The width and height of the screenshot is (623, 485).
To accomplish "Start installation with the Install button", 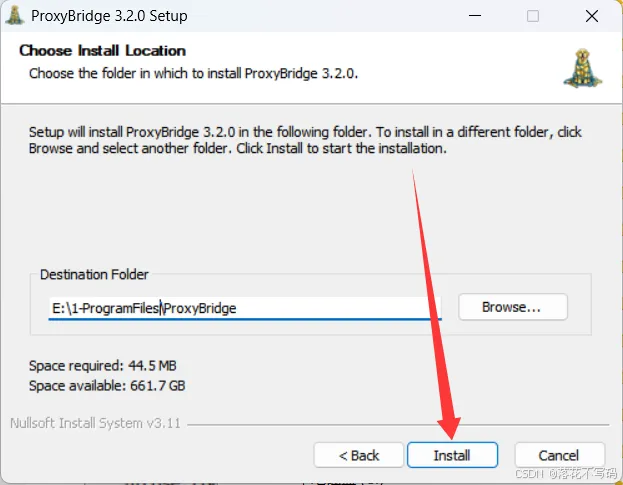I will pyautogui.click(x=452, y=455).
